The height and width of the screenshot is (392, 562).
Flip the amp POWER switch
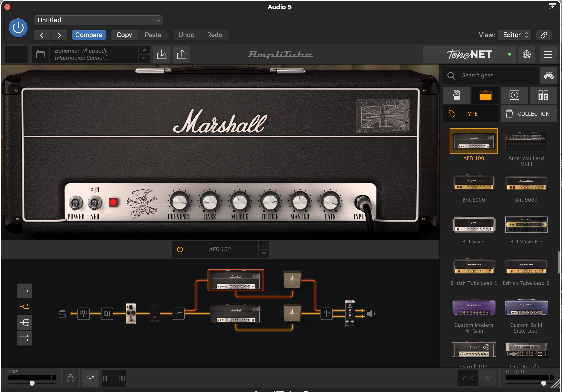tap(75, 203)
